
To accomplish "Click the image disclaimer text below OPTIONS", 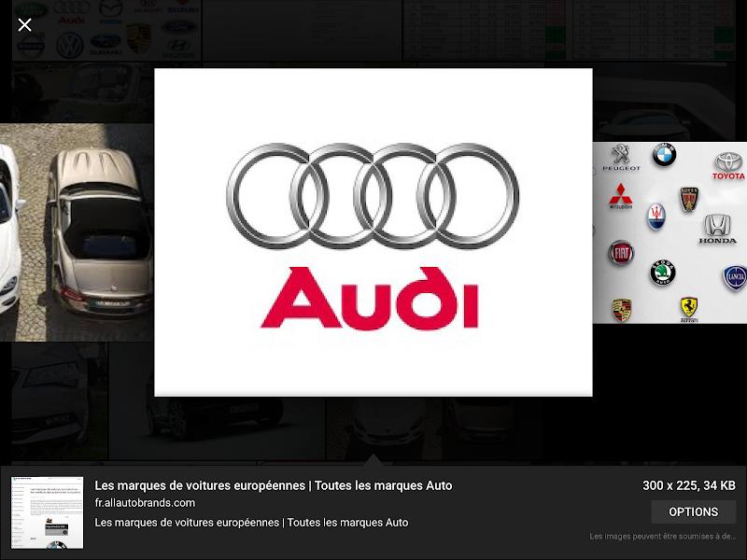I will [x=662, y=537].
